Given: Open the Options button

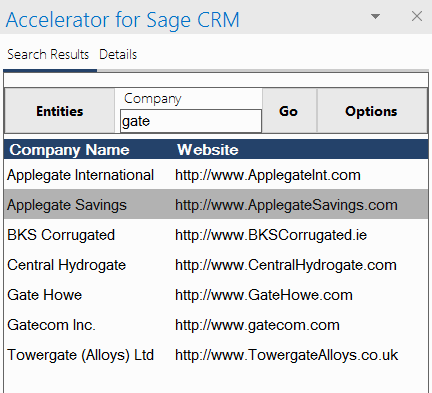Looking at the screenshot, I should [372, 111].
